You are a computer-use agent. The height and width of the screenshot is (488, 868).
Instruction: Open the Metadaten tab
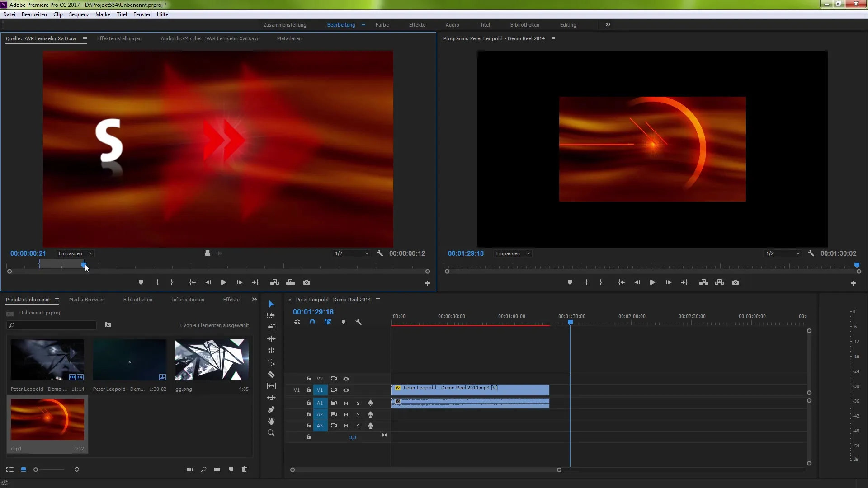click(x=289, y=38)
